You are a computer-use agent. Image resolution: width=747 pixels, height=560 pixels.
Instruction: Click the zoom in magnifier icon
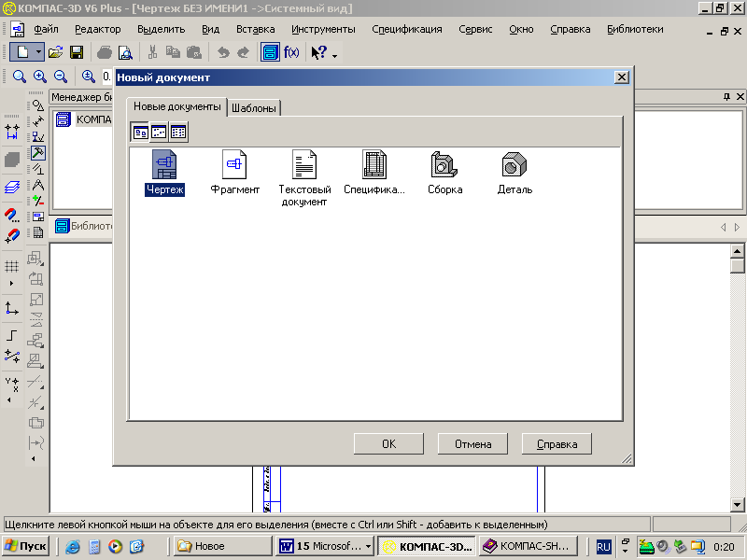click(40, 77)
